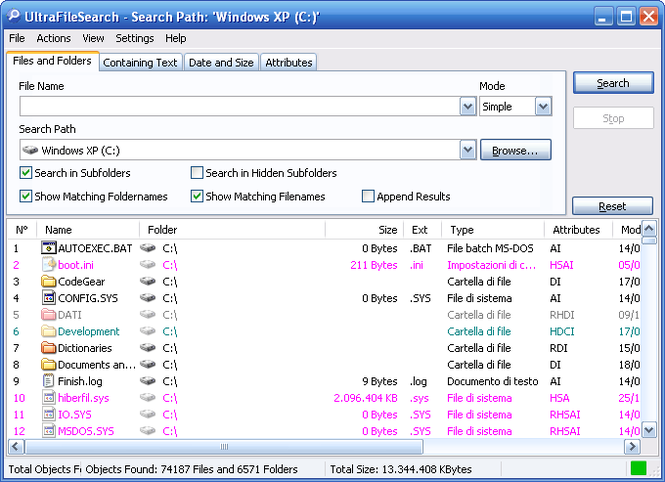This screenshot has width=665, height=482.
Task: Open the File Name history dropdown
Action: [468, 106]
